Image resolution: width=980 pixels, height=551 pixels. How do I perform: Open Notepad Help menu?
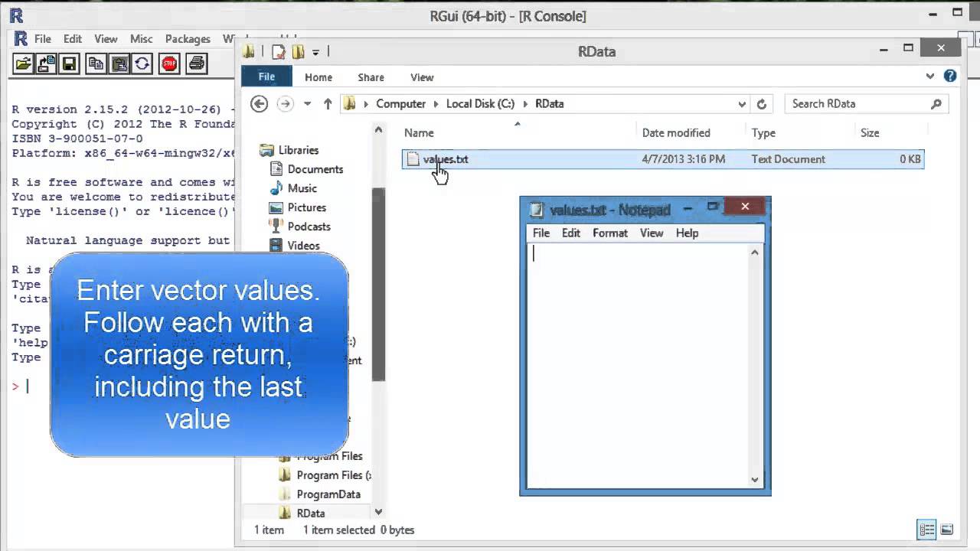pos(688,233)
